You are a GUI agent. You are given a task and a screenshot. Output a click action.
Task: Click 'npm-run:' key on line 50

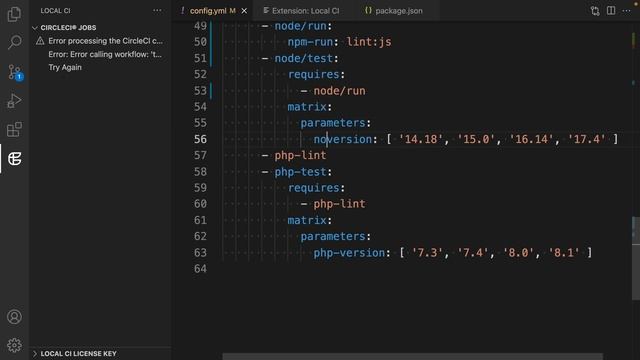pos(313,42)
